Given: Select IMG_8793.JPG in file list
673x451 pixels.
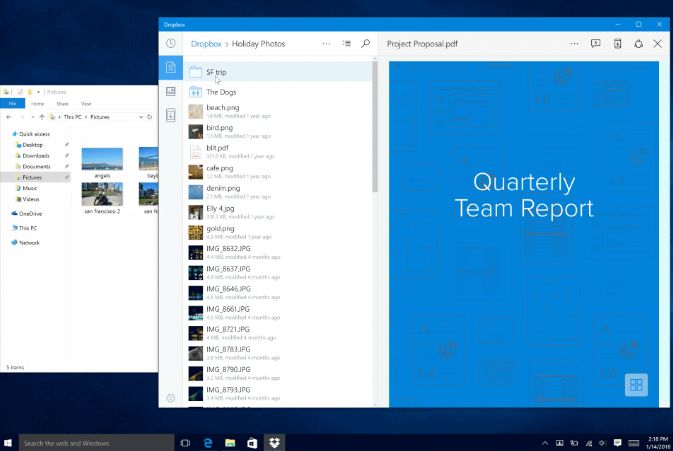Looking at the screenshot, I should click(x=278, y=393).
